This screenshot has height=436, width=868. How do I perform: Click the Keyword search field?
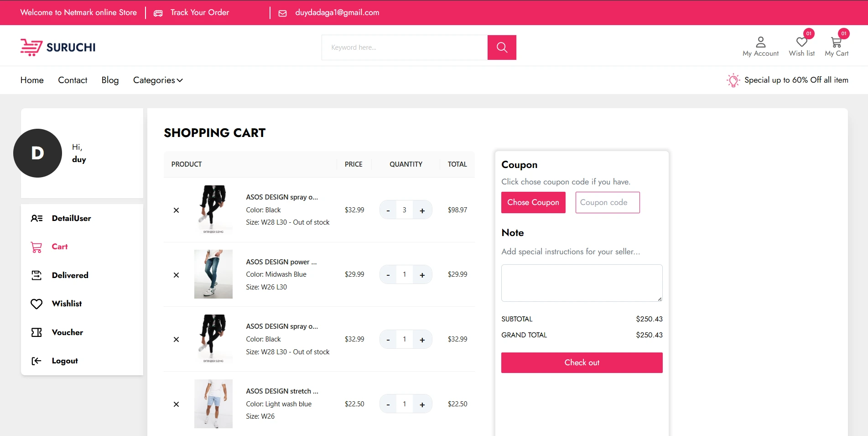tap(405, 47)
